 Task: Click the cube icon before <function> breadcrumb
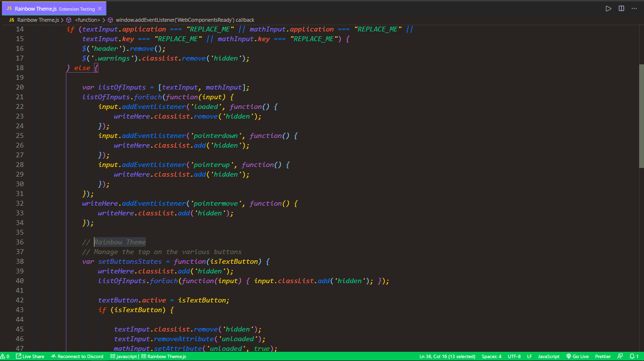(x=69, y=20)
